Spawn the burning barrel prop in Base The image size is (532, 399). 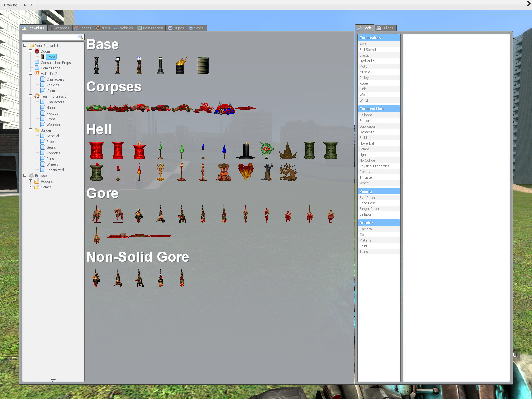[182, 65]
